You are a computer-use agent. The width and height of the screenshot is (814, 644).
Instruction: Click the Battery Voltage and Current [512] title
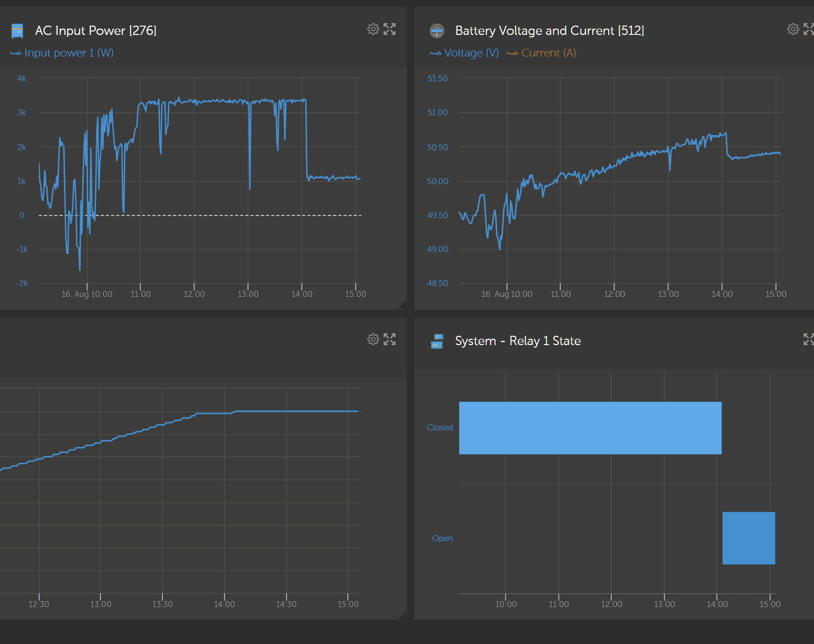tap(550, 31)
